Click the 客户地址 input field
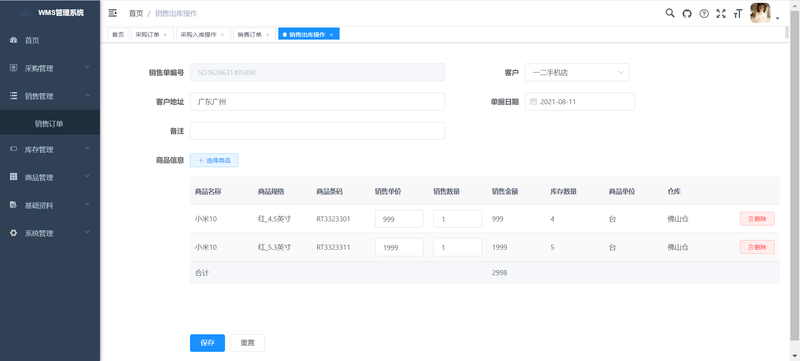 coord(317,101)
